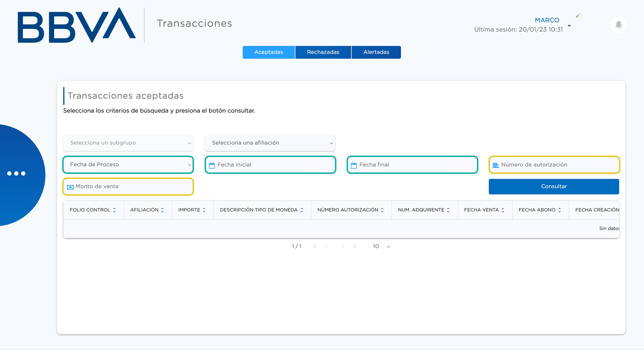Open the Fecha de Proceso dropdown
The height and width of the screenshot is (350, 644).
click(x=128, y=165)
